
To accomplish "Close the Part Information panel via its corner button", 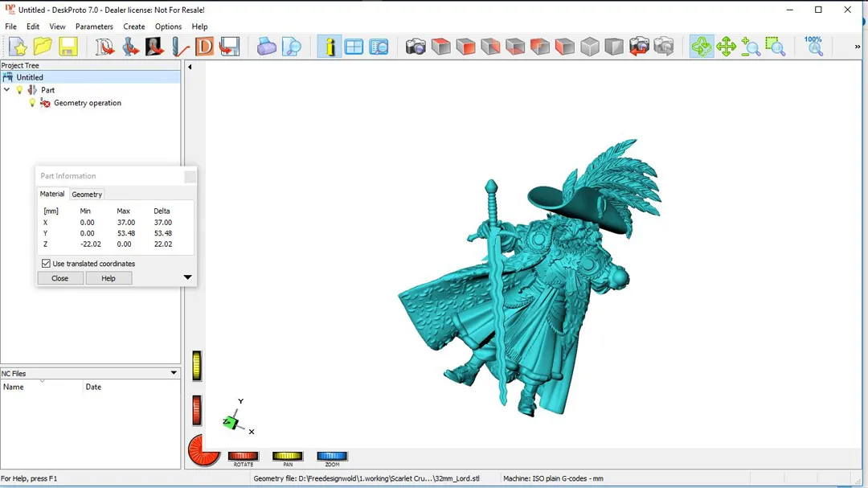I will pyautogui.click(x=190, y=176).
